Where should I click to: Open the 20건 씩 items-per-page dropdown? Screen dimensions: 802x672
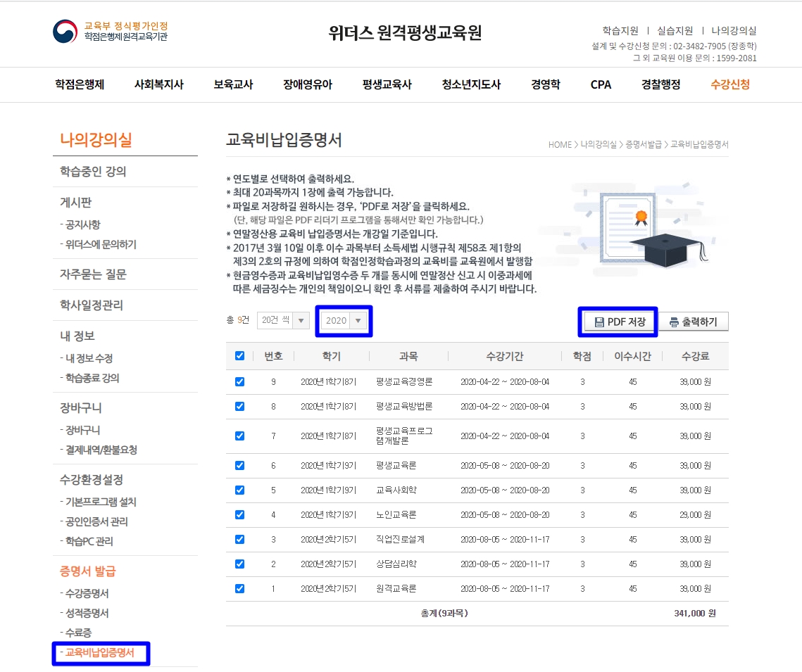(283, 320)
